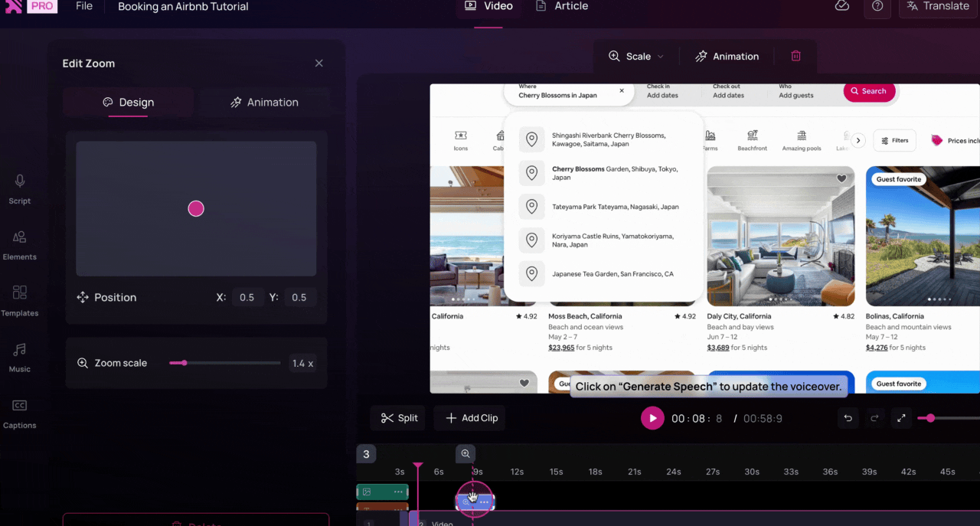Image resolution: width=980 pixels, height=526 pixels.
Task: Click the Animation button in top toolbar
Action: point(727,56)
